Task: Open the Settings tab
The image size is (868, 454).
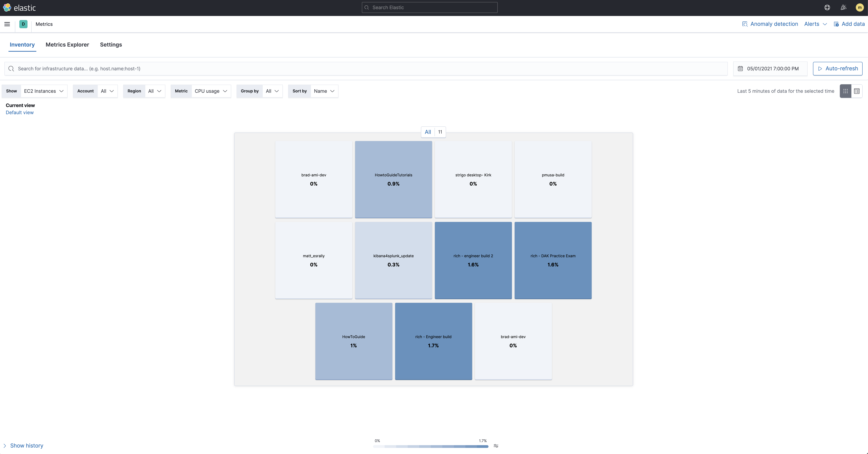Action: (x=111, y=45)
